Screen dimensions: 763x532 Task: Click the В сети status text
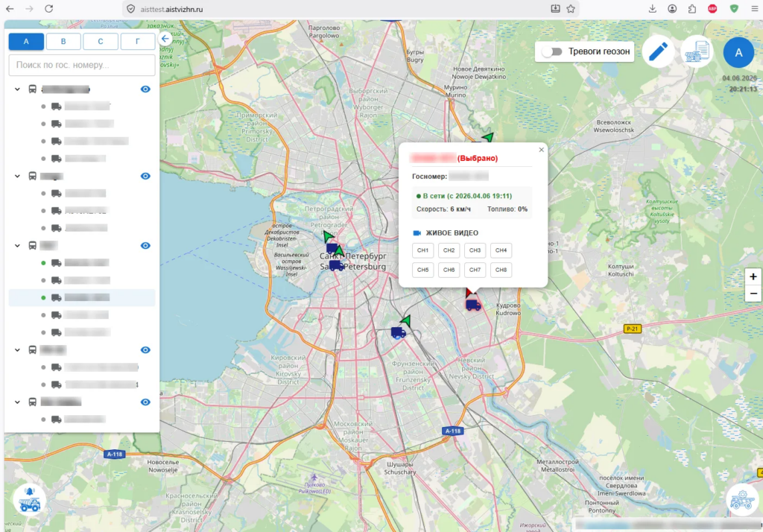point(467,196)
